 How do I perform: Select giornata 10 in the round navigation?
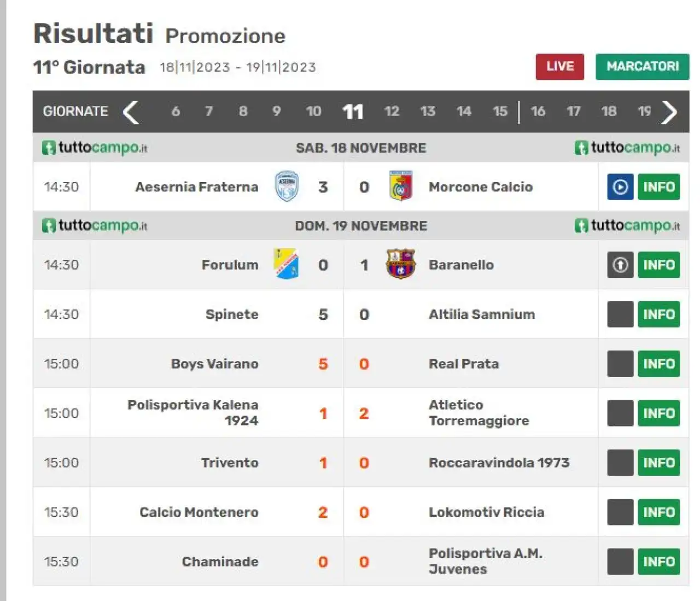[313, 112]
